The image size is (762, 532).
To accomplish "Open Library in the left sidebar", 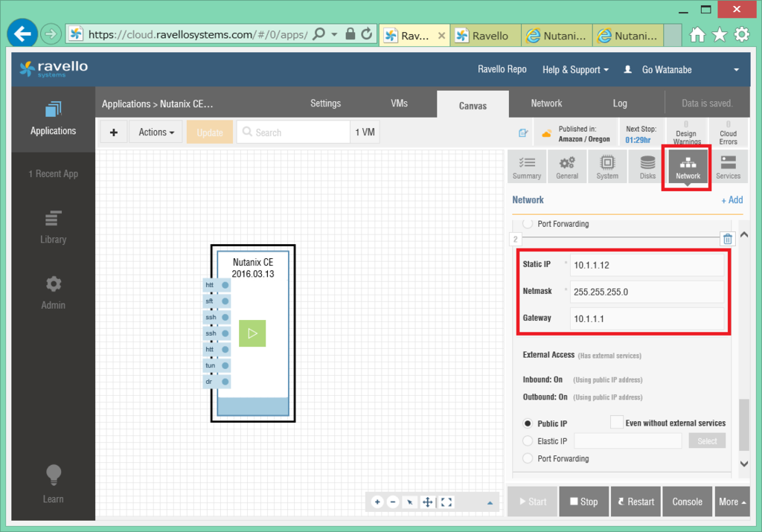I will point(54,228).
